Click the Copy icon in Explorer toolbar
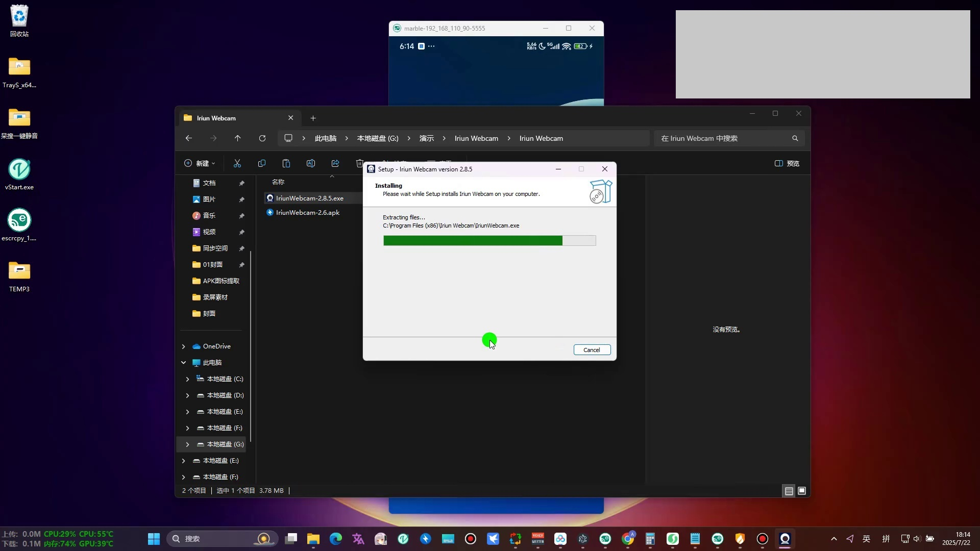 point(262,163)
